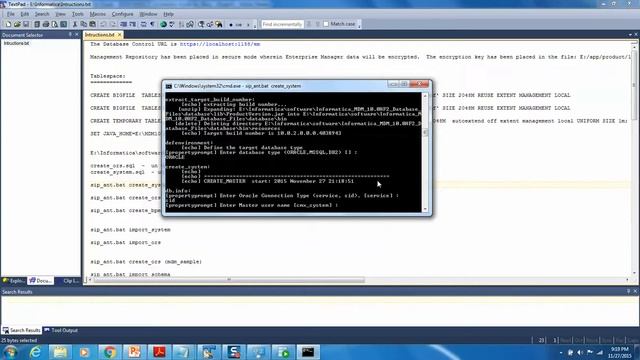Select the Search Results tab

[22, 330]
